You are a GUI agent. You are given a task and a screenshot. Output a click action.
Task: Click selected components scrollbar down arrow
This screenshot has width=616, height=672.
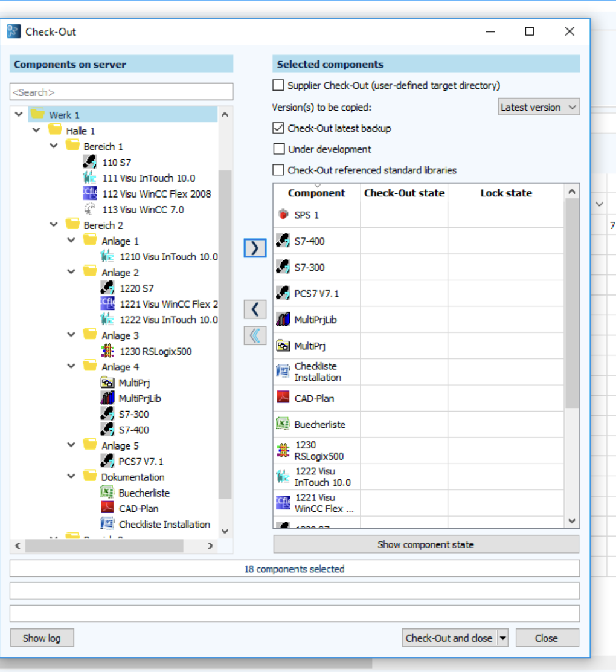click(572, 521)
